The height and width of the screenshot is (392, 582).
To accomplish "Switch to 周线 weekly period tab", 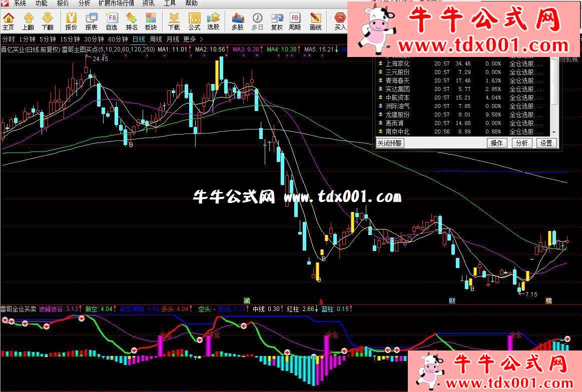I will coord(156,39).
